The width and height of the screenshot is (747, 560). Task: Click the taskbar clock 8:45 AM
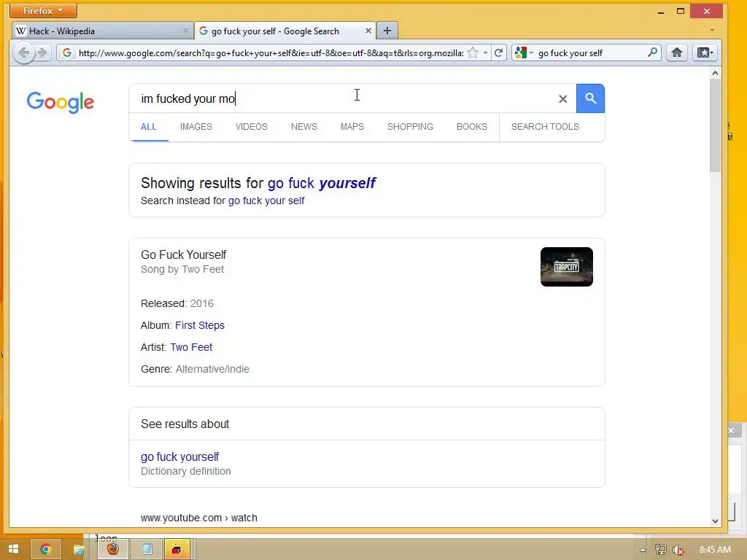(715, 550)
